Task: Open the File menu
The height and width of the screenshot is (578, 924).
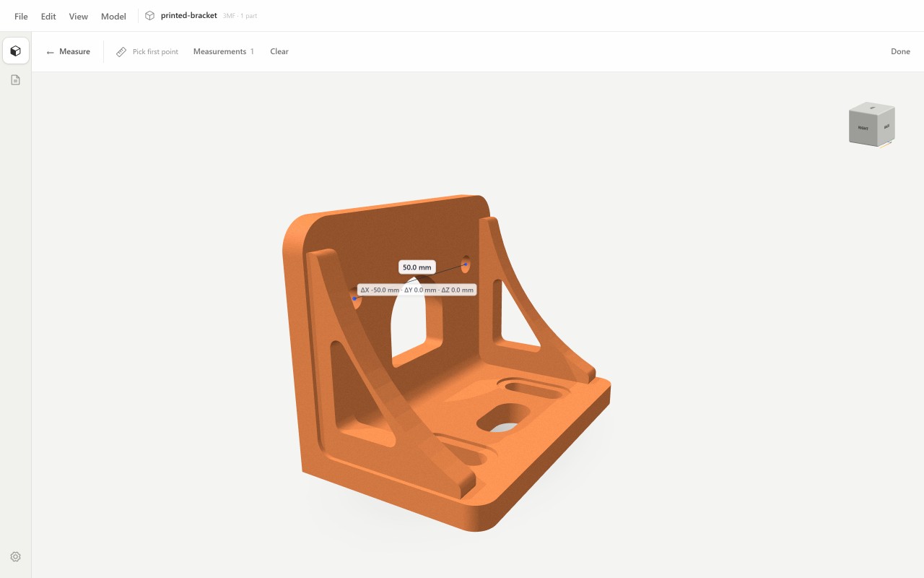Action: tap(21, 16)
